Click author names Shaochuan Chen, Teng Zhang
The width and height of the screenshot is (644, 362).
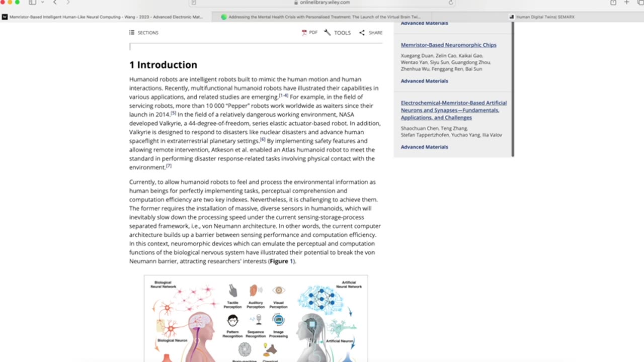[x=434, y=128]
